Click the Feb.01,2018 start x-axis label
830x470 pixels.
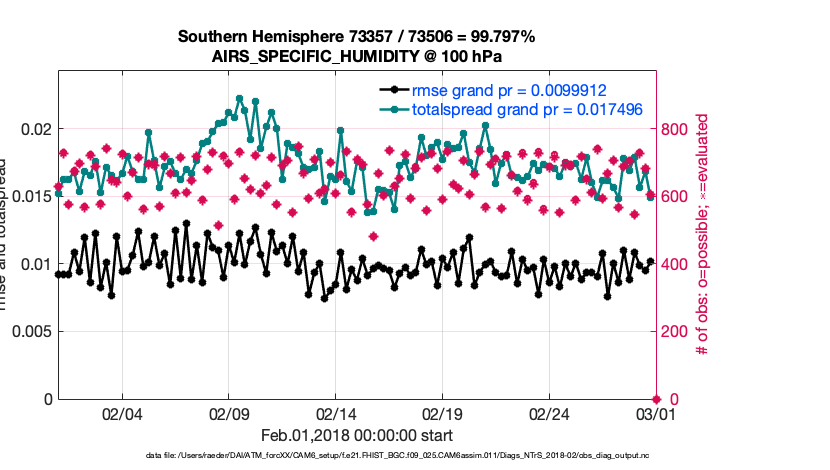tap(356, 435)
